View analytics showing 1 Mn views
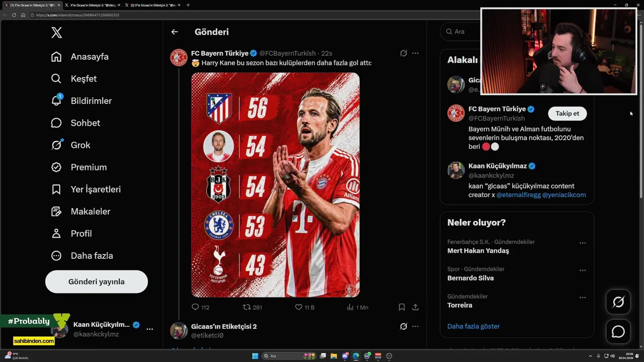The height and width of the screenshot is (362, 644). (x=357, y=307)
